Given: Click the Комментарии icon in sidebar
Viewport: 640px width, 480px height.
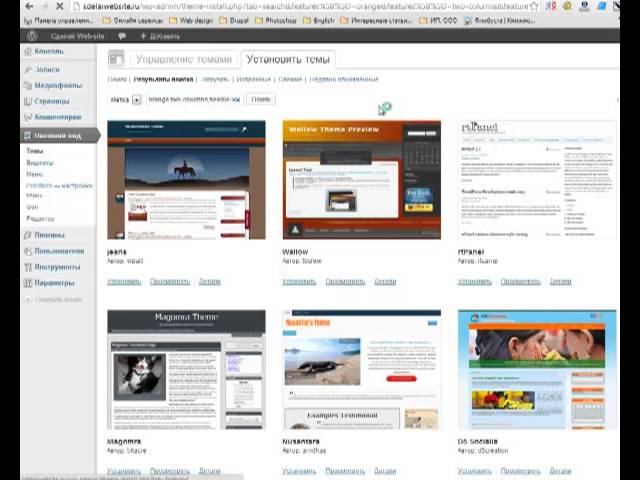Looking at the screenshot, I should (28, 117).
